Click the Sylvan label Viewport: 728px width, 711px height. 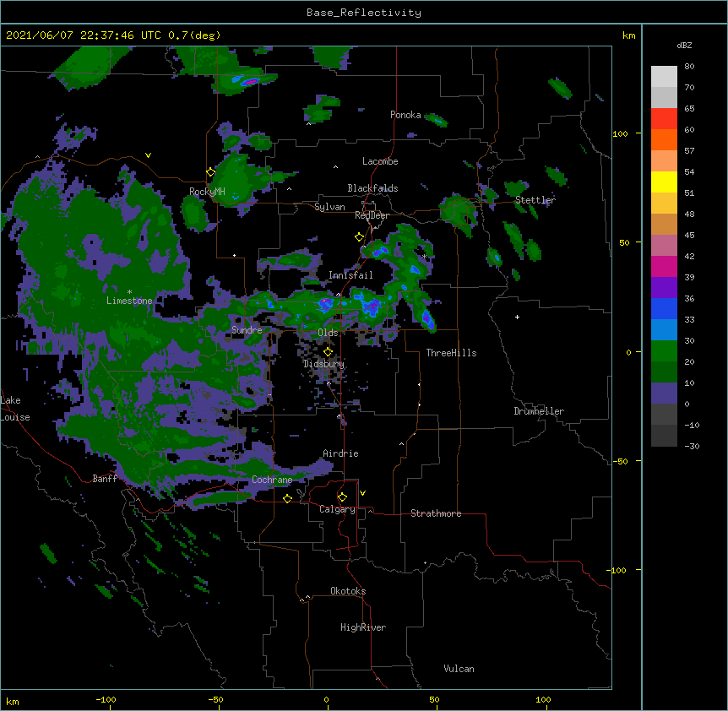point(329,207)
